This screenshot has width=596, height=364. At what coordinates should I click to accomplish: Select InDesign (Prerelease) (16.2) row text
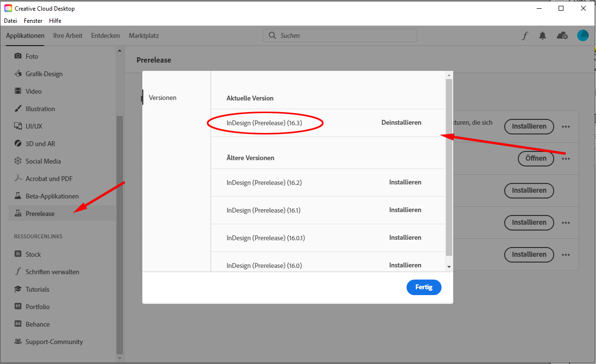click(x=264, y=182)
